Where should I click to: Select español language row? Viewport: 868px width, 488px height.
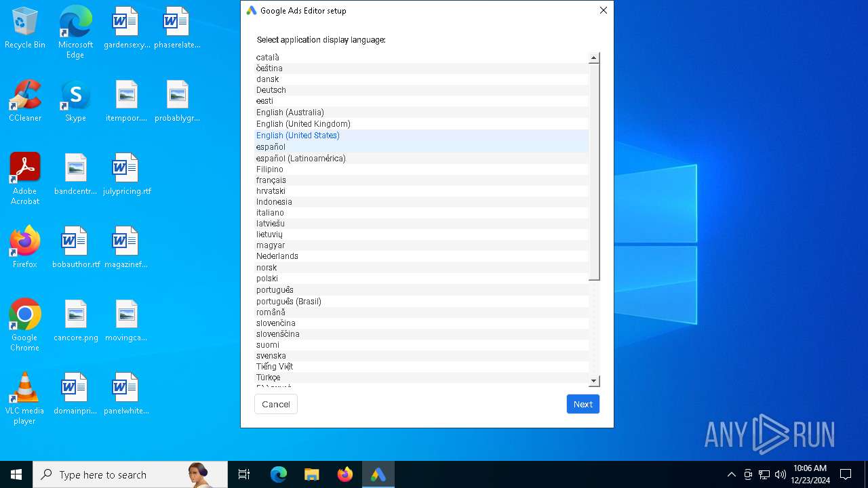click(422, 147)
